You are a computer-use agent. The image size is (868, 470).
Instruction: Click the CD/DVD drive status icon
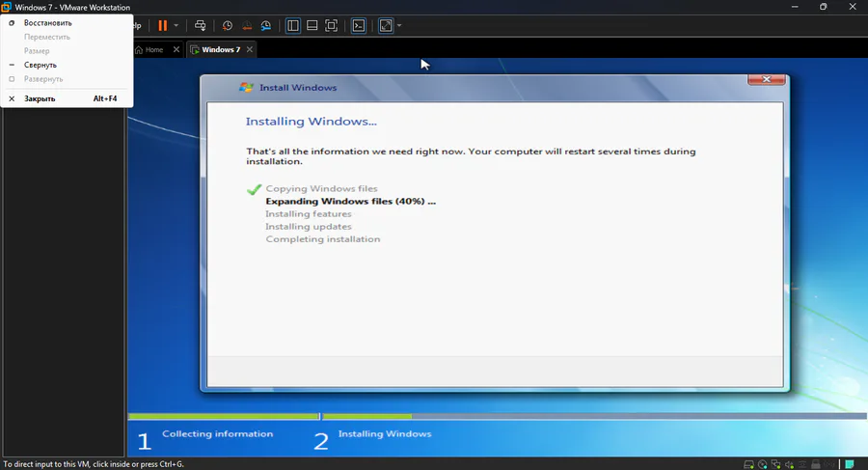tap(763, 464)
